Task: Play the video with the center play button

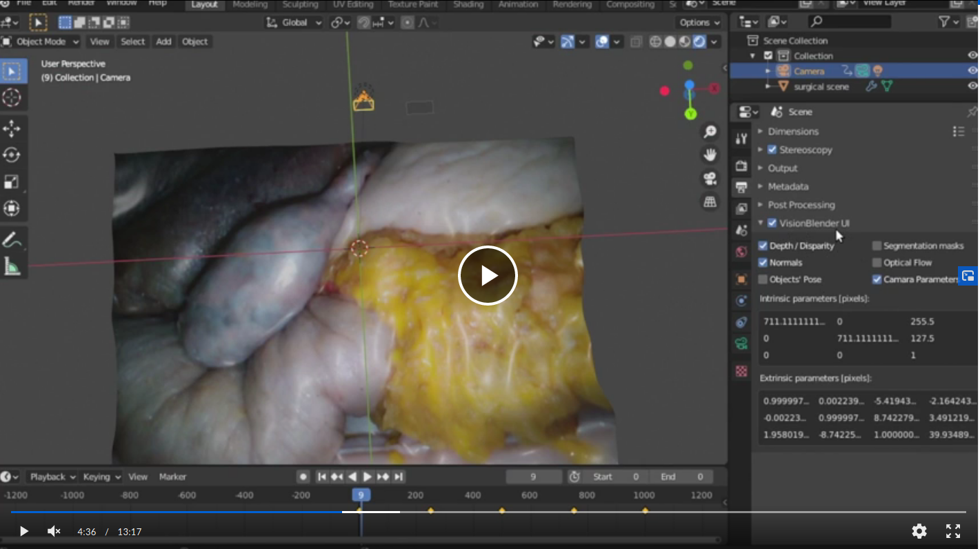Action: (x=488, y=275)
